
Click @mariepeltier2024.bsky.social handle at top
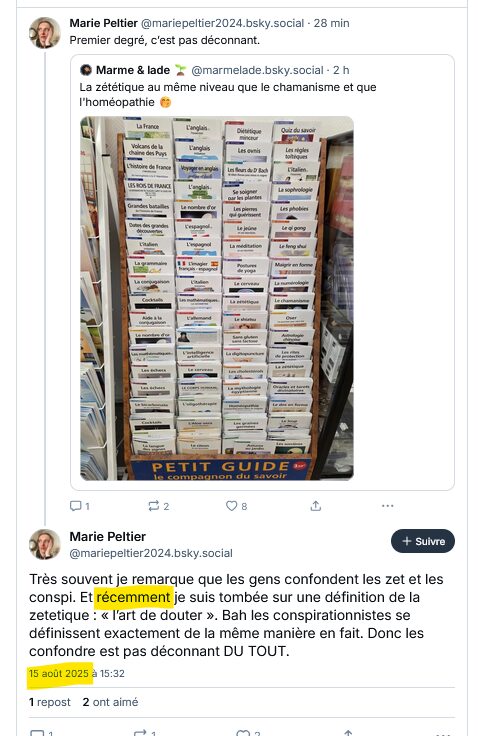223,23
